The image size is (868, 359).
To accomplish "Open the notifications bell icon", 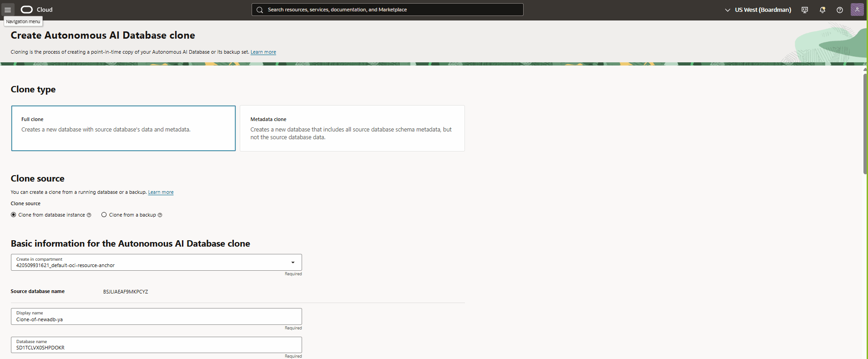I will tap(823, 10).
